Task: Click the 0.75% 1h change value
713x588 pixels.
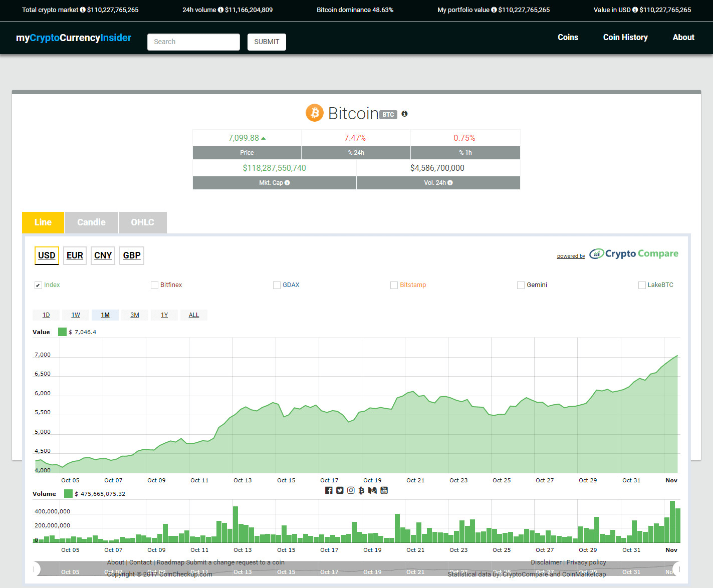Action: point(464,138)
